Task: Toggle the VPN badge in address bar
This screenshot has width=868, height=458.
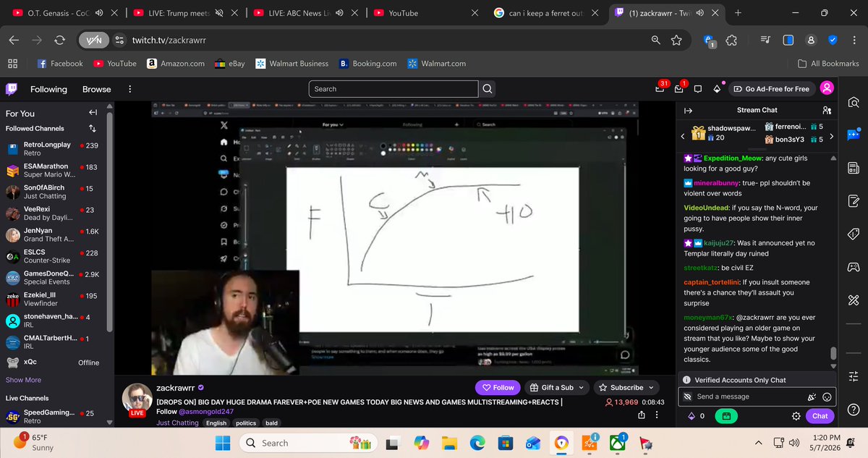Action: 93,41
